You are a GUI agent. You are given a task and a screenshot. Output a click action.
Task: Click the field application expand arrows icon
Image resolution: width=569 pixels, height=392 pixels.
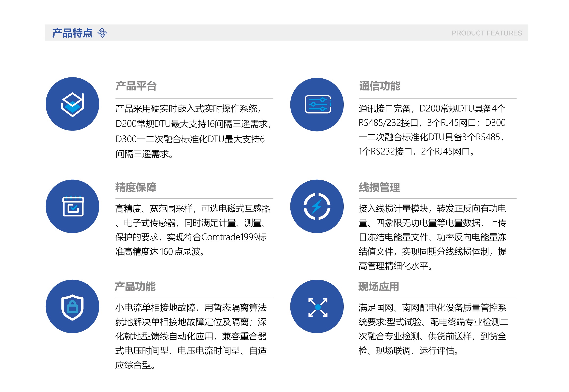(318, 307)
